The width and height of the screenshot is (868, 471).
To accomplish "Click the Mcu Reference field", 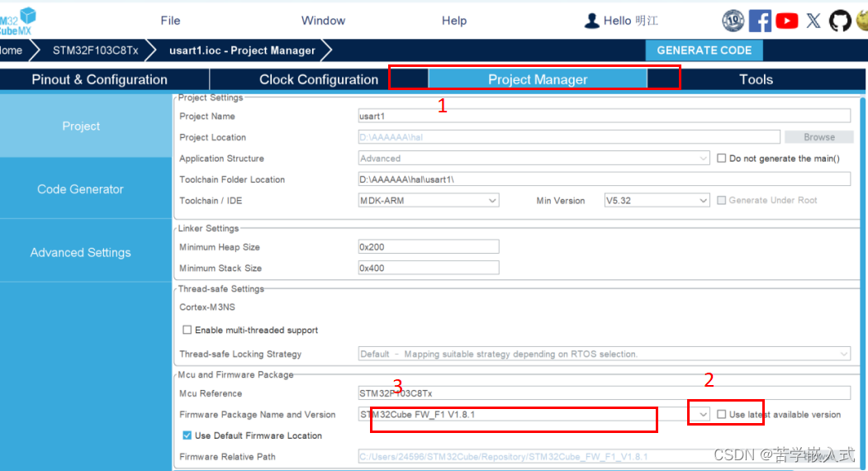I will tap(604, 392).
